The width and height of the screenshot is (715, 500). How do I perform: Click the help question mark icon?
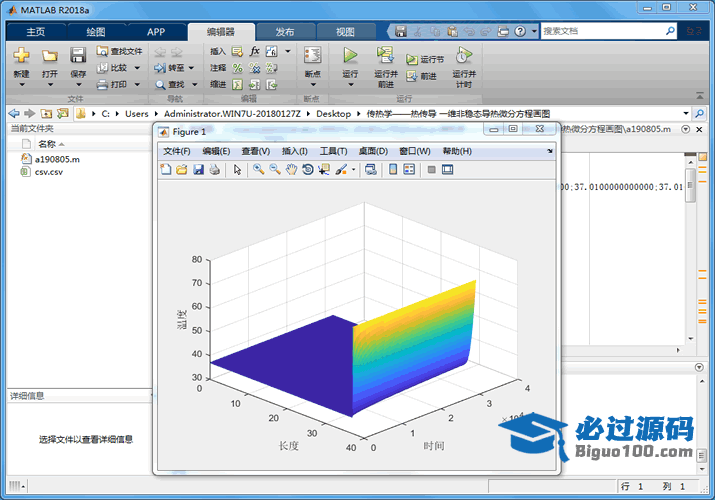pos(520,31)
